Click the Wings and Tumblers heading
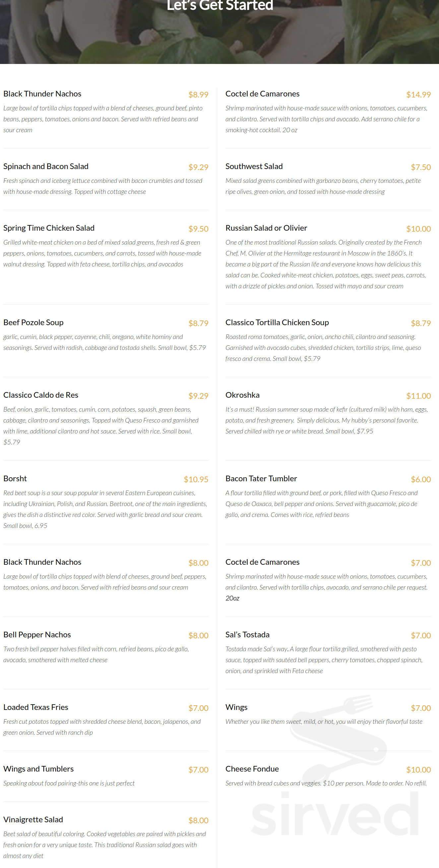 coord(38,769)
